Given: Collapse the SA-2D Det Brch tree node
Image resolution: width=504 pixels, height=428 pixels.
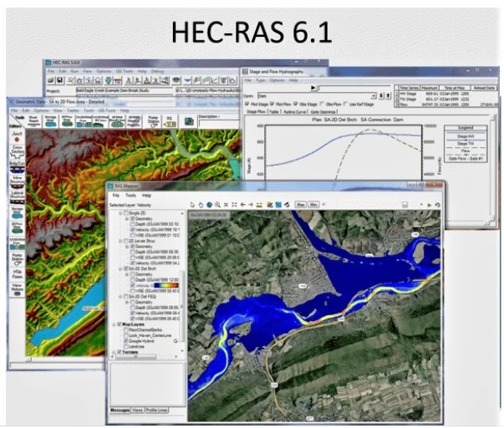Looking at the screenshot, I should (x=120, y=268).
